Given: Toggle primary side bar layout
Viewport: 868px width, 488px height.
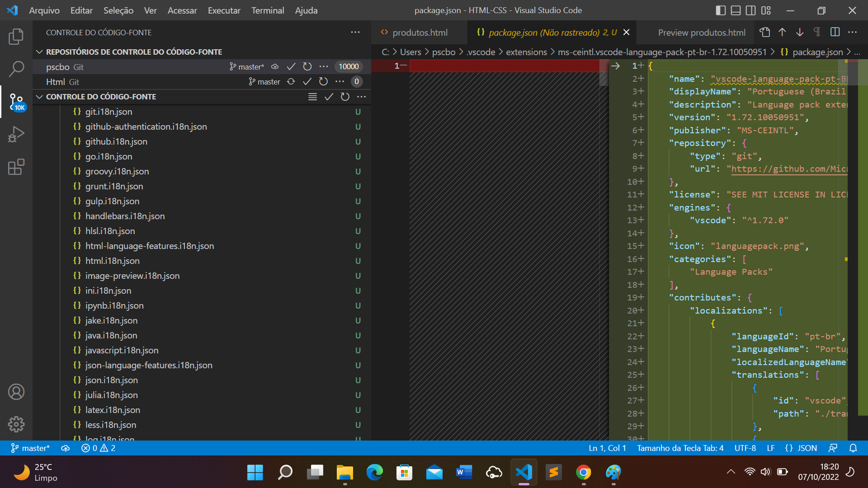Looking at the screenshot, I should [721, 10].
